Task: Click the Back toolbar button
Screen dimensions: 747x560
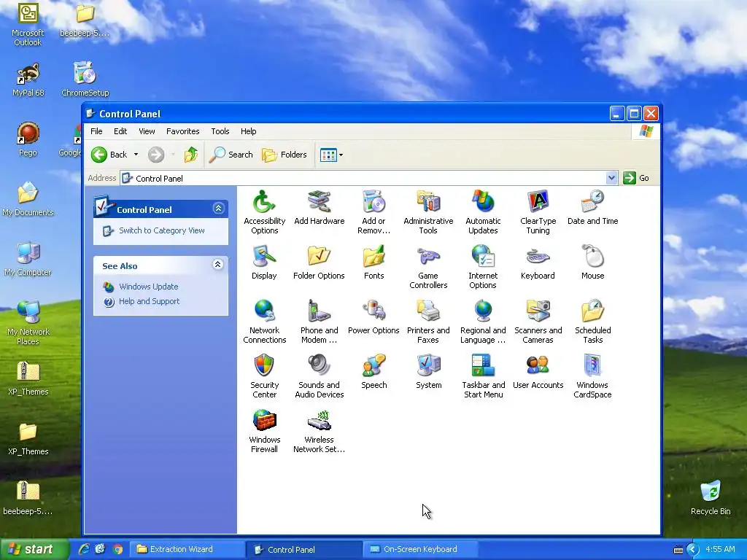Action: (x=110, y=155)
